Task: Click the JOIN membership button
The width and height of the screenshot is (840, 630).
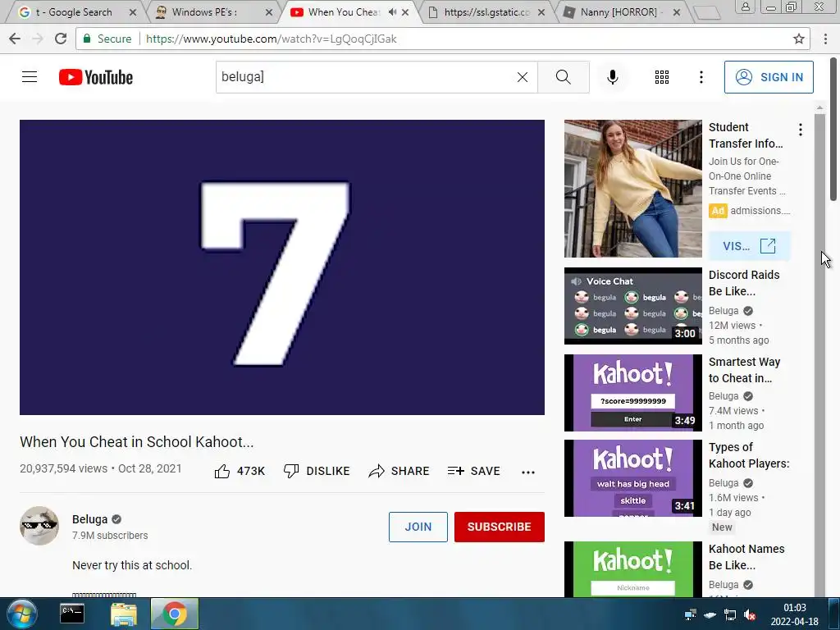Action: [418, 527]
